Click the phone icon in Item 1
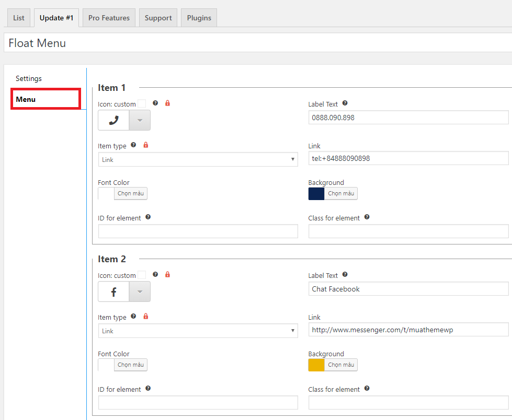512x420 pixels. tap(113, 120)
